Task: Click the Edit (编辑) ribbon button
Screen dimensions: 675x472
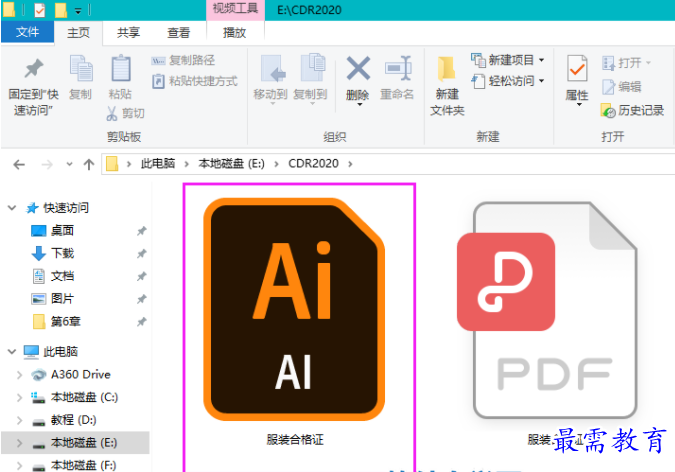Action: click(x=622, y=87)
